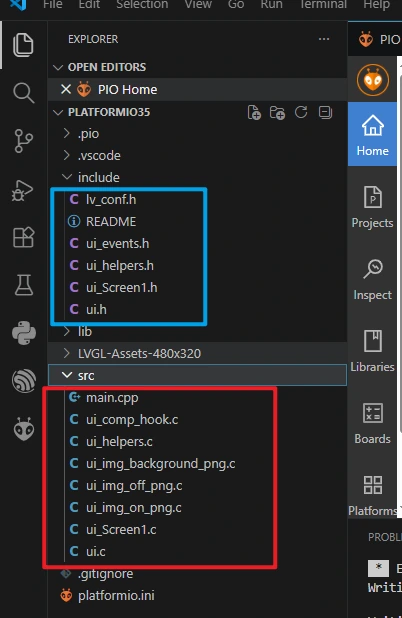Open the Extensions view
402x618 pixels.
[x=24, y=237]
